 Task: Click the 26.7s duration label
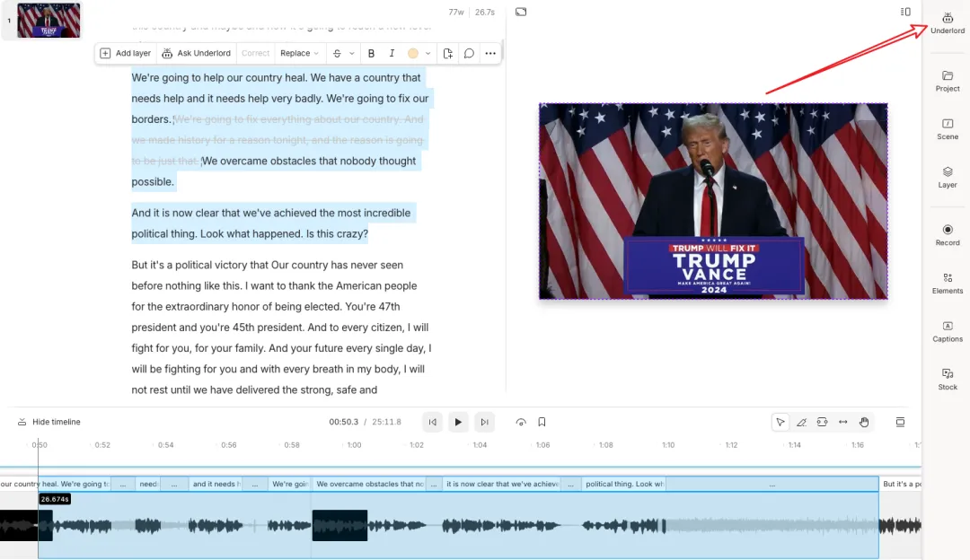pyautogui.click(x=484, y=13)
